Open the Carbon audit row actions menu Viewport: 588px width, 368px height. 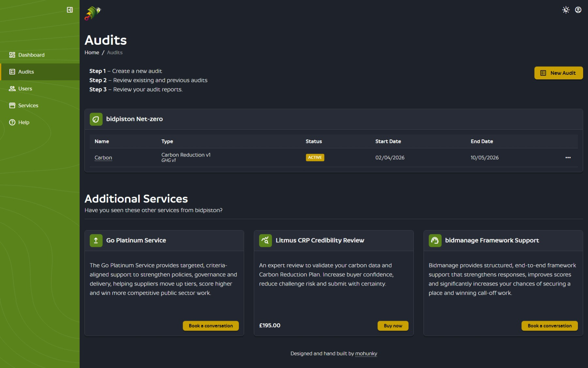pos(568,157)
